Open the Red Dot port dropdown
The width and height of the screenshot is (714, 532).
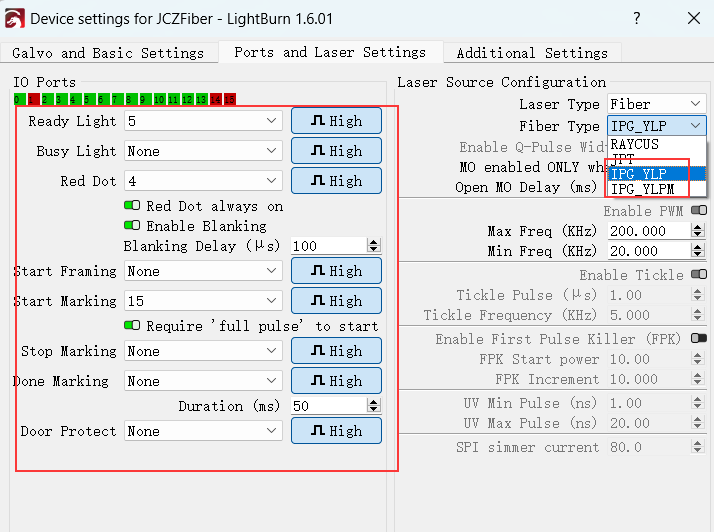[203, 181]
